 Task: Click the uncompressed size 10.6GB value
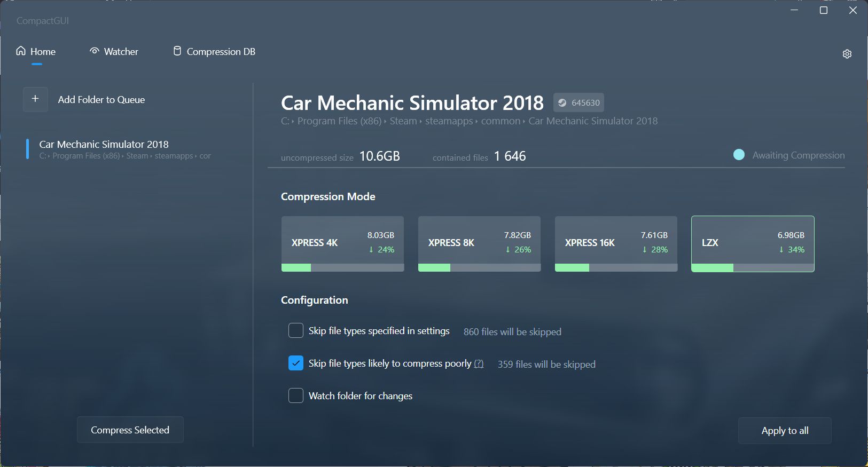point(380,156)
